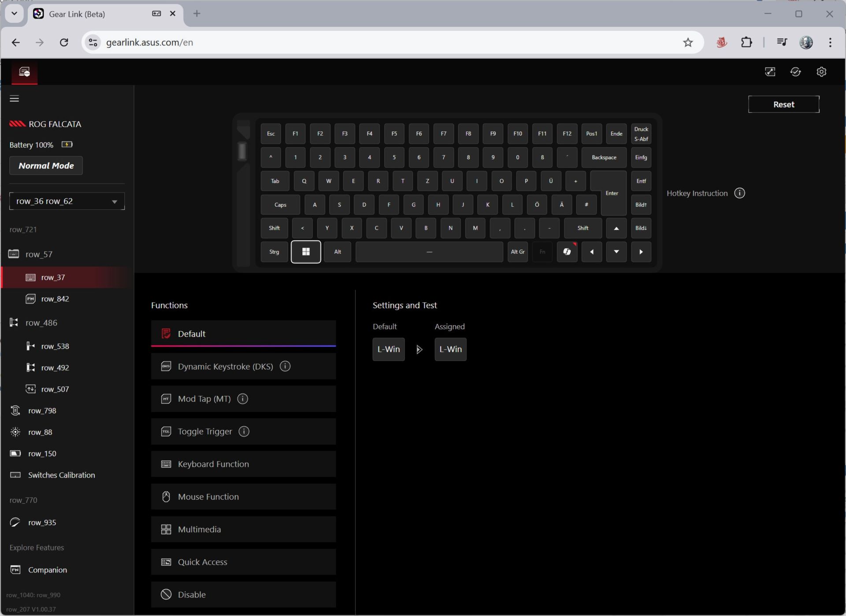Toggle the Normal Mode button
This screenshot has width=846, height=616.
point(46,166)
